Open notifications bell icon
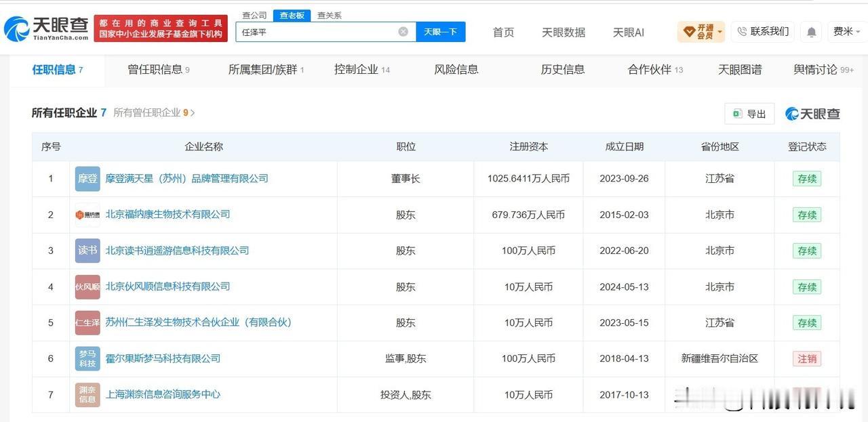This screenshot has height=422, width=868. point(811,32)
